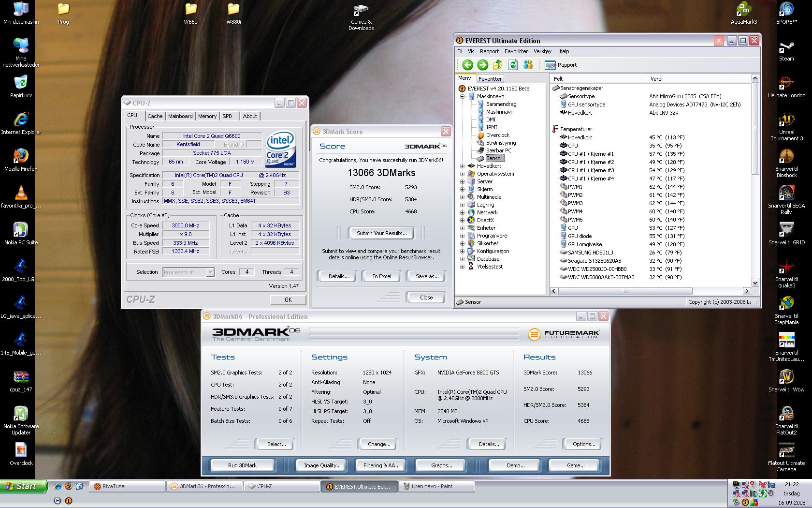Screen dimensions: 812x508
Task: Open Gamez & Downloads drive icon
Action: 361,16
